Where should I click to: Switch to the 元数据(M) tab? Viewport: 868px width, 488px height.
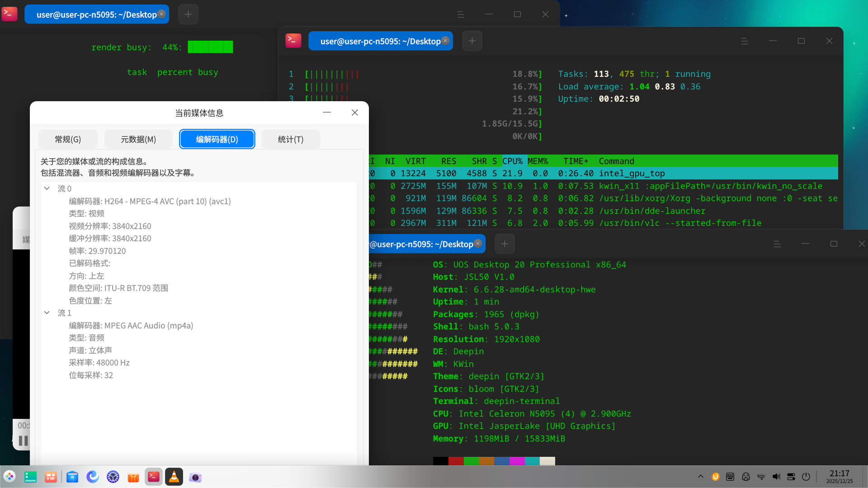138,139
